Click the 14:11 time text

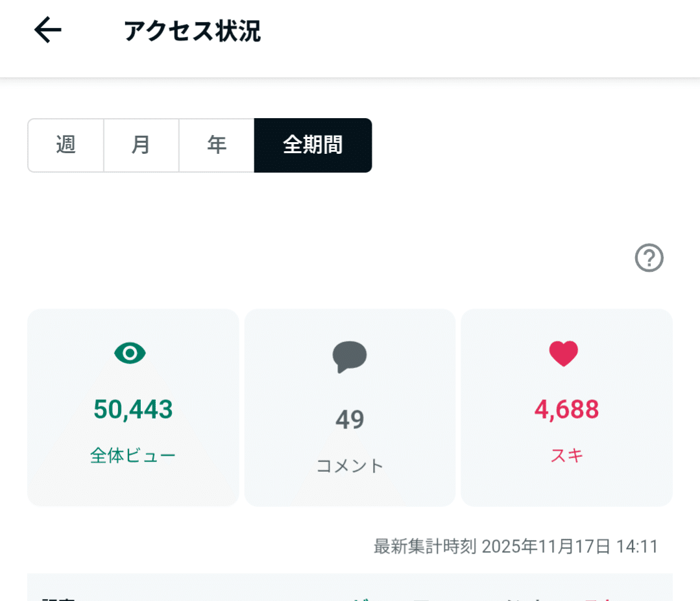click(638, 546)
